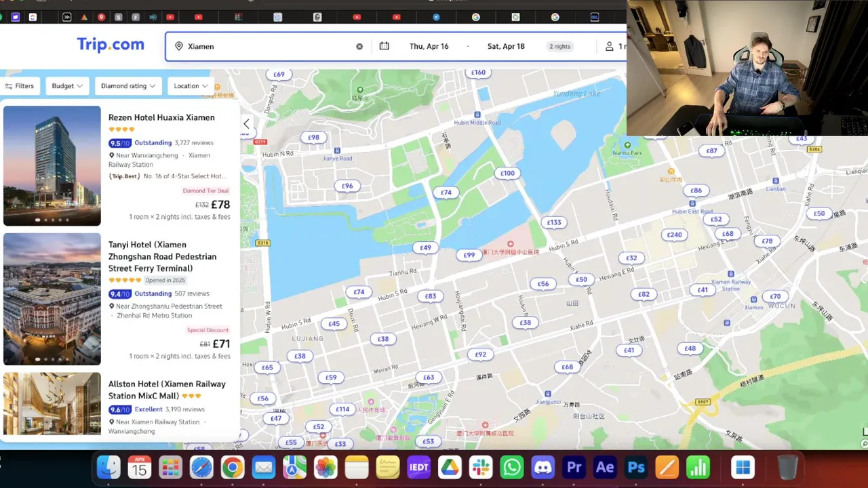Click the '507 reviews' text
The image size is (868, 488).
(x=192, y=293)
